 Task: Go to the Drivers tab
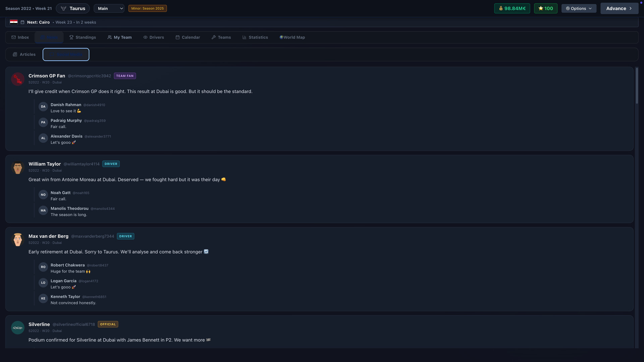[x=154, y=37]
